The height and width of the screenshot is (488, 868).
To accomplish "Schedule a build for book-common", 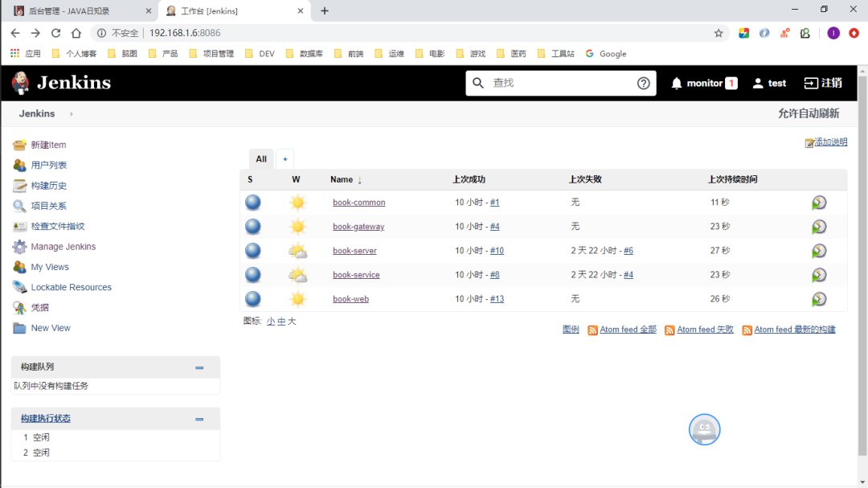I will pos(819,203).
